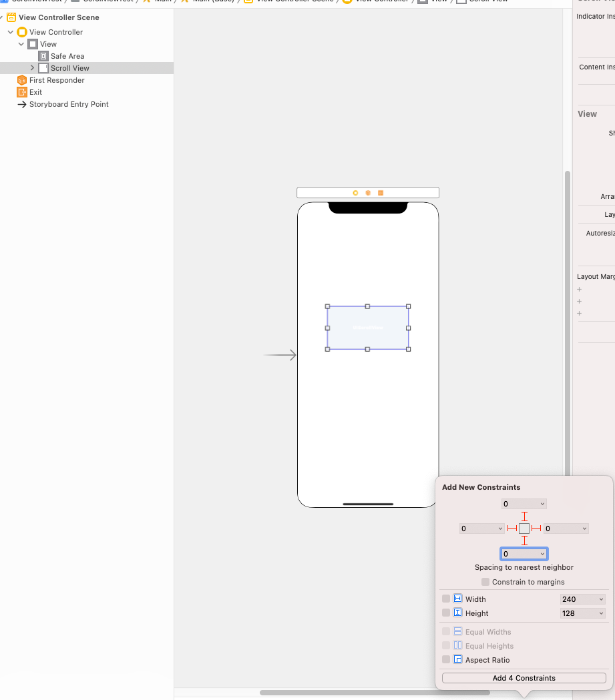Click the storyboard entry arrow on canvas
Image resolution: width=615 pixels, height=700 pixels.
point(280,355)
